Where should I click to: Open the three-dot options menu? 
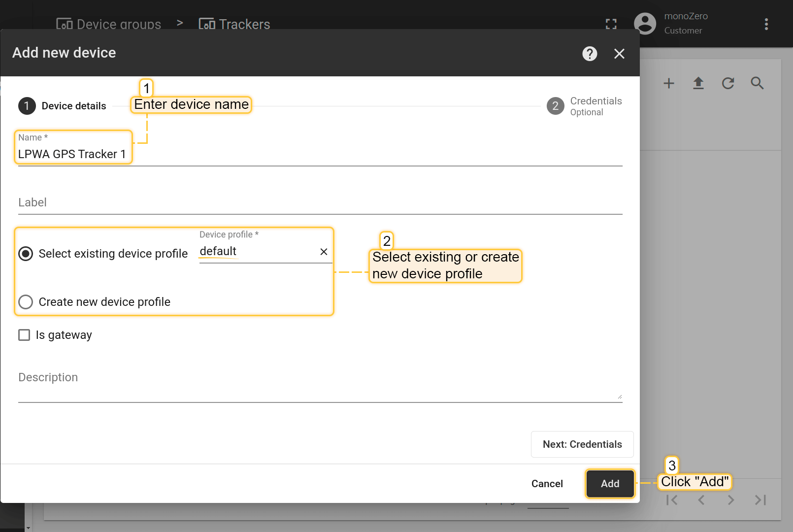pos(766,24)
